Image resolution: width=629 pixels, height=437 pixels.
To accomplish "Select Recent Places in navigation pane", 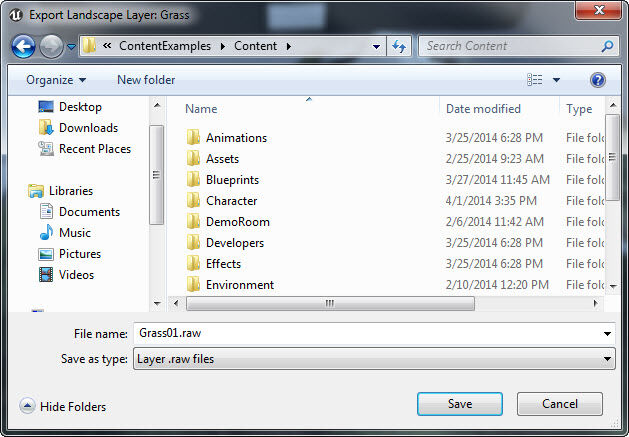I will (95, 149).
